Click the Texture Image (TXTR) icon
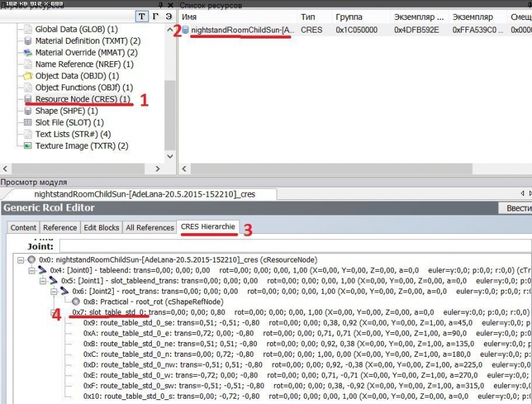 click(x=28, y=146)
